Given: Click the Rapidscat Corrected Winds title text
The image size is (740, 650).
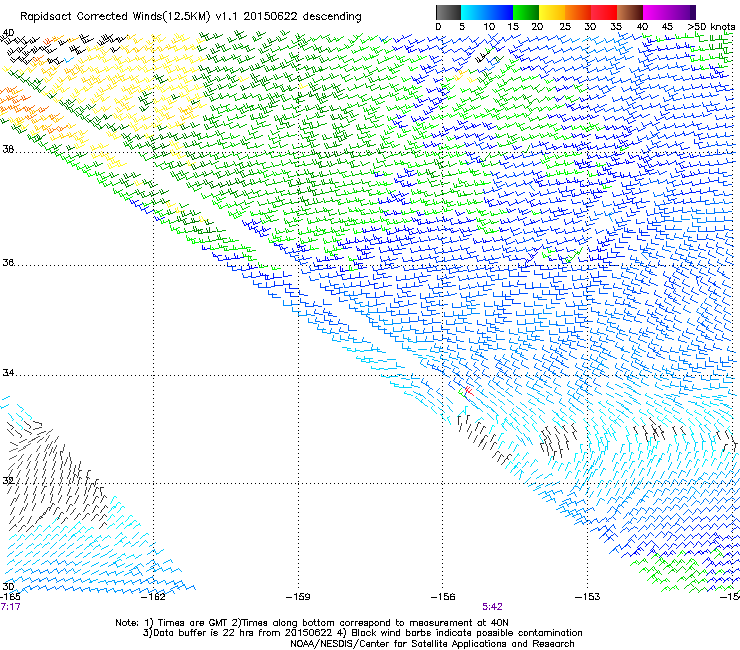Looking at the screenshot, I should point(191,17).
